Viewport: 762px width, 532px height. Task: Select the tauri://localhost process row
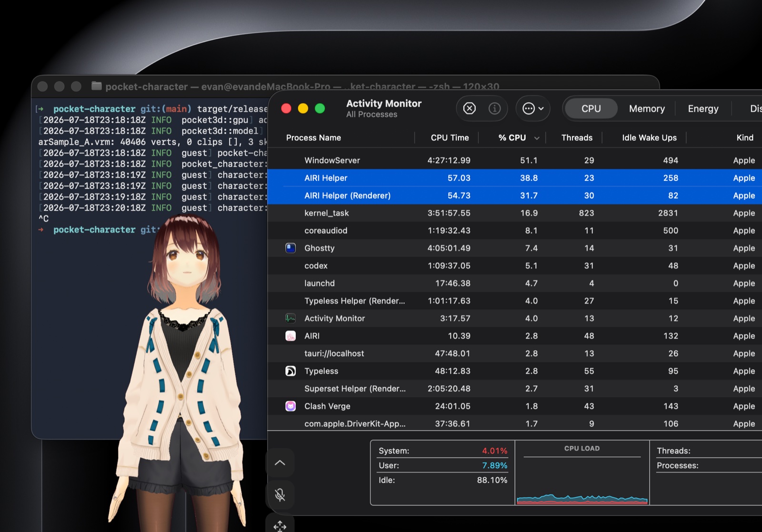(x=515, y=353)
